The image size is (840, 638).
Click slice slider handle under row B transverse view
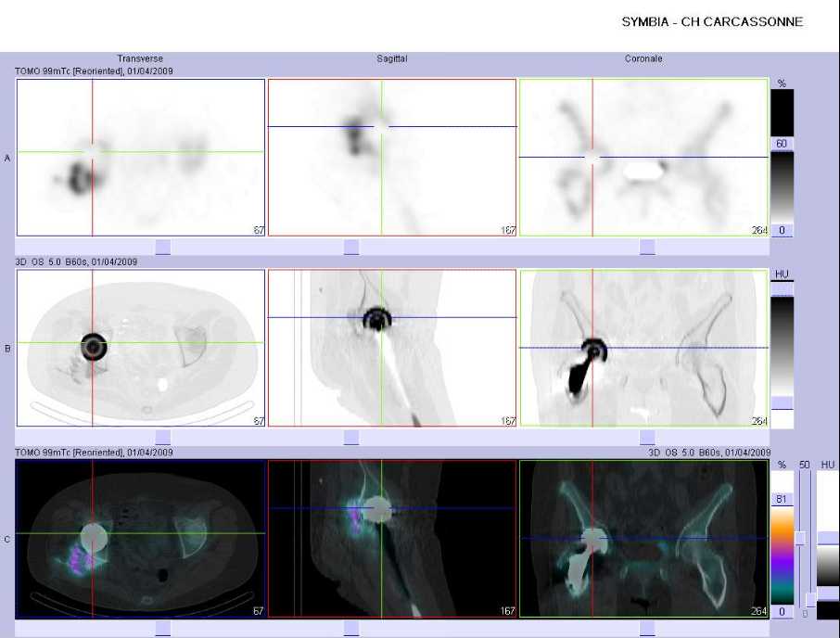pyautogui.click(x=163, y=437)
